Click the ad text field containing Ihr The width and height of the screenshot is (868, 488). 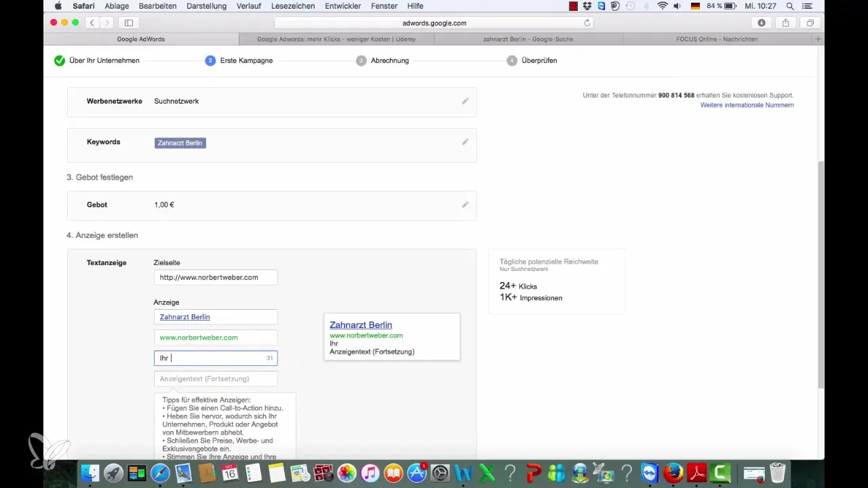point(216,358)
